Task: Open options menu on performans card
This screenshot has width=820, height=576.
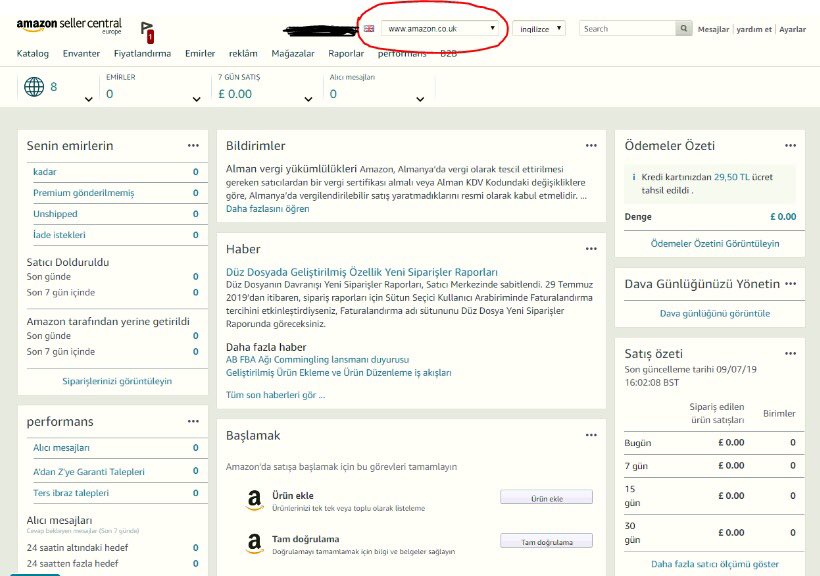Action: [x=193, y=422]
